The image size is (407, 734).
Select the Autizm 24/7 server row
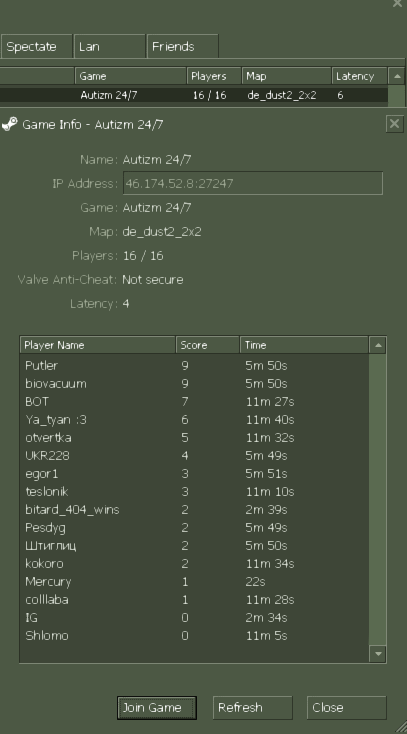point(194,95)
